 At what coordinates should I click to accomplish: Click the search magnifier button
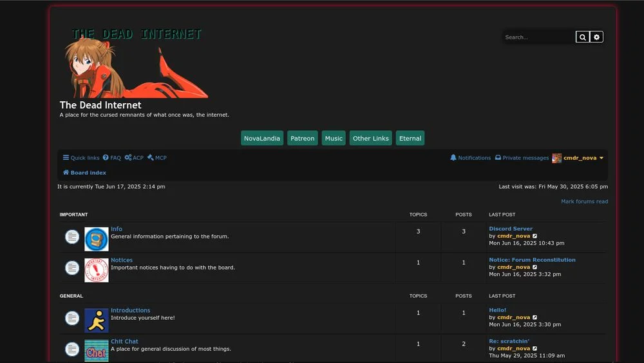(582, 37)
